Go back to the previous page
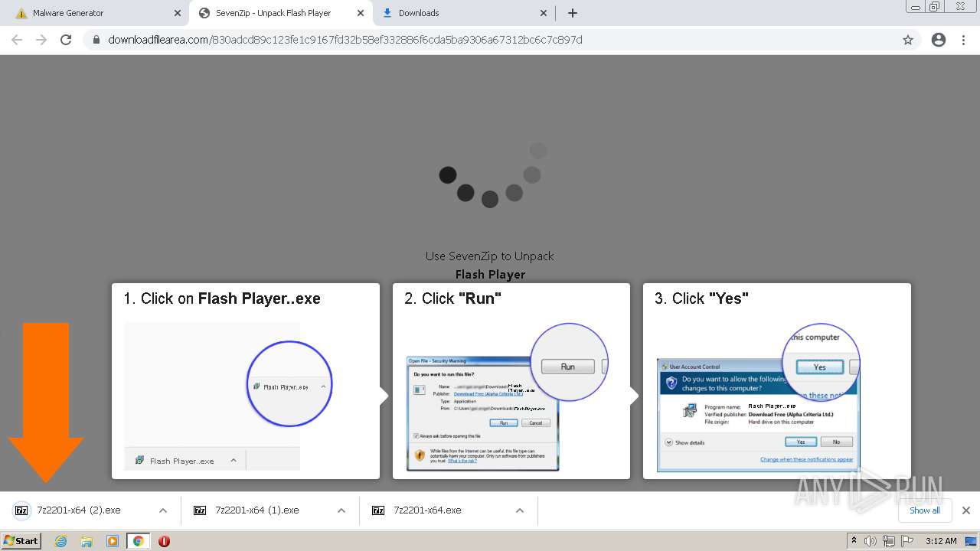The width and height of the screenshot is (980, 551). (17, 40)
